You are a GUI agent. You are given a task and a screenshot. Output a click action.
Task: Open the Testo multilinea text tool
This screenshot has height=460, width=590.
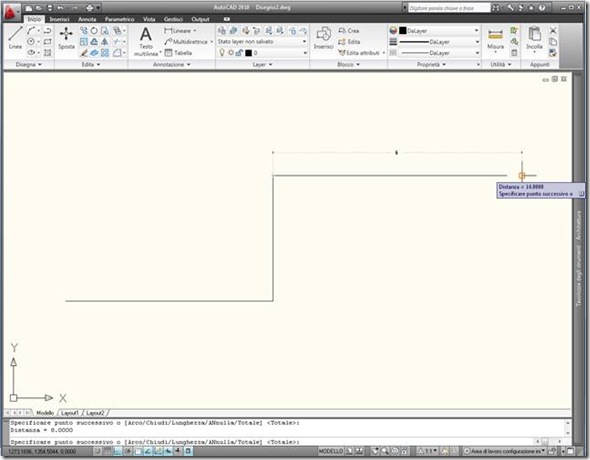[146, 42]
